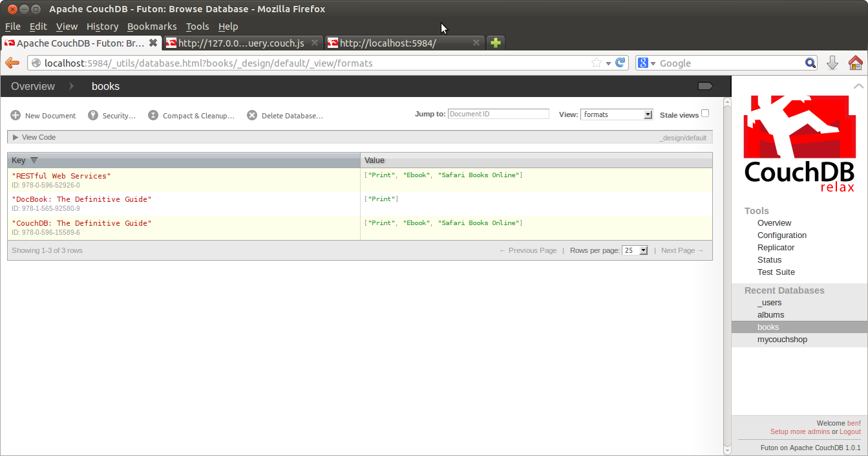Click the New Document plus icon

coord(16,116)
